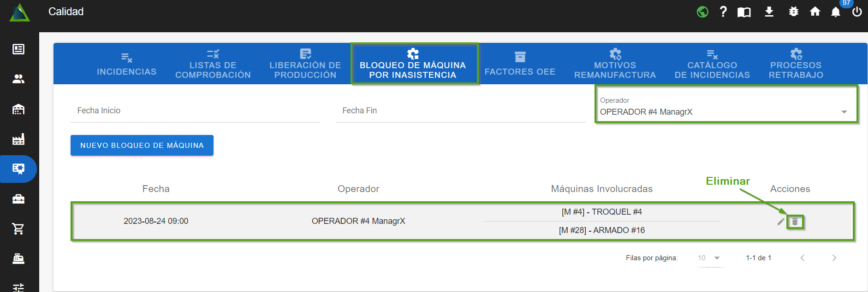Go to home via house icon
This screenshot has width=868, height=292.
coord(815,12)
